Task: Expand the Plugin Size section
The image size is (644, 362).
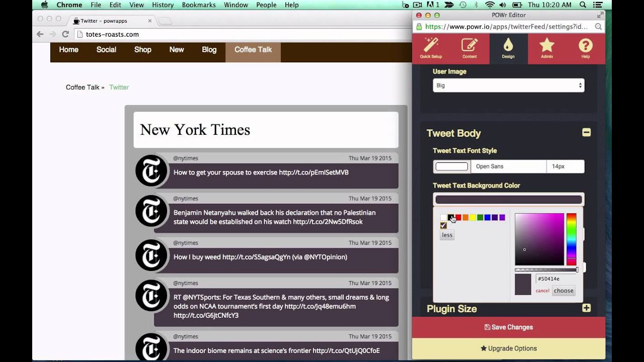Action: point(587,308)
